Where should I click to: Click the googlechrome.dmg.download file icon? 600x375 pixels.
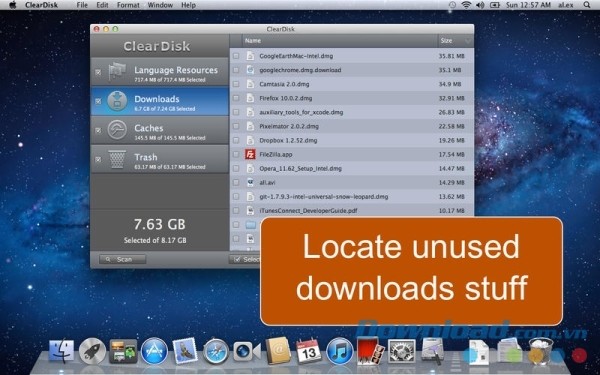[x=250, y=70]
